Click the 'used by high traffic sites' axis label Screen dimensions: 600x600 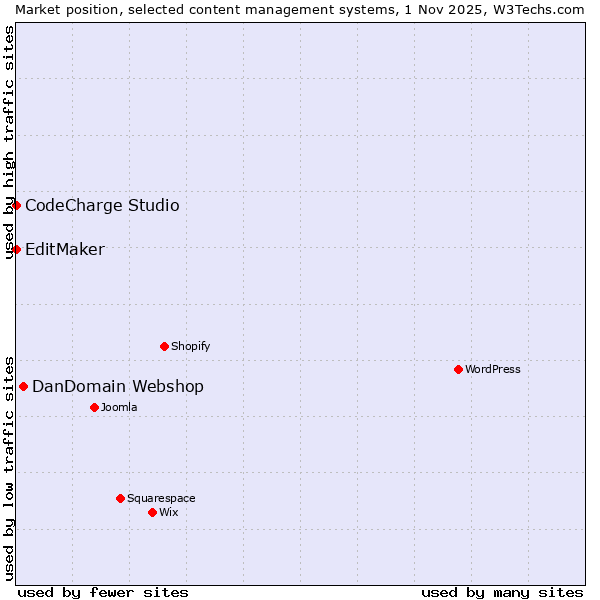(9, 142)
